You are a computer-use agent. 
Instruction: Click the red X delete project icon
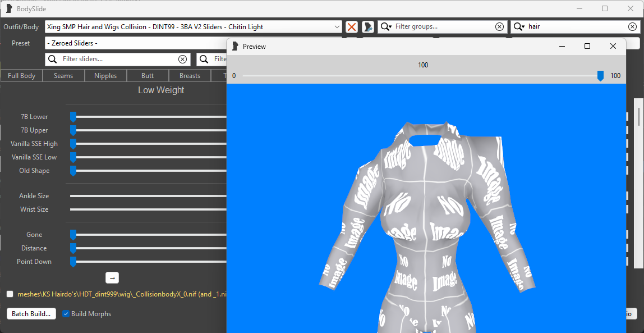pyautogui.click(x=352, y=27)
